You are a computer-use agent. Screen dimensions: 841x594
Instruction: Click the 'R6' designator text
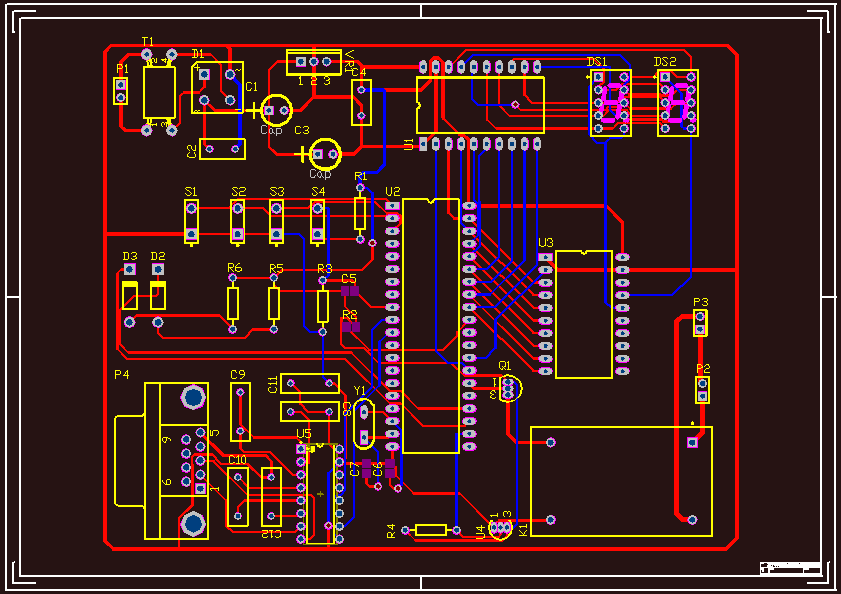point(235,268)
